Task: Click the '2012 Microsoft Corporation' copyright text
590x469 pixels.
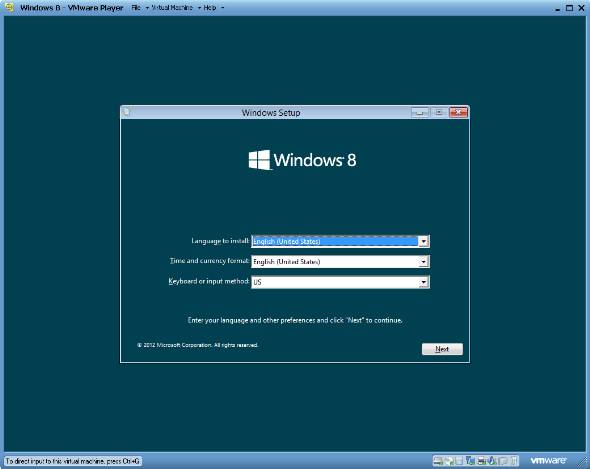Action: (x=198, y=345)
